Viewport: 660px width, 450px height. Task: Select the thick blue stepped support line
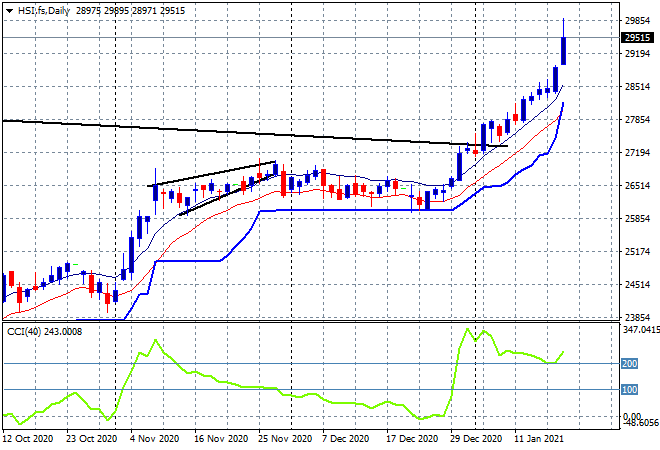pyautogui.click(x=354, y=210)
